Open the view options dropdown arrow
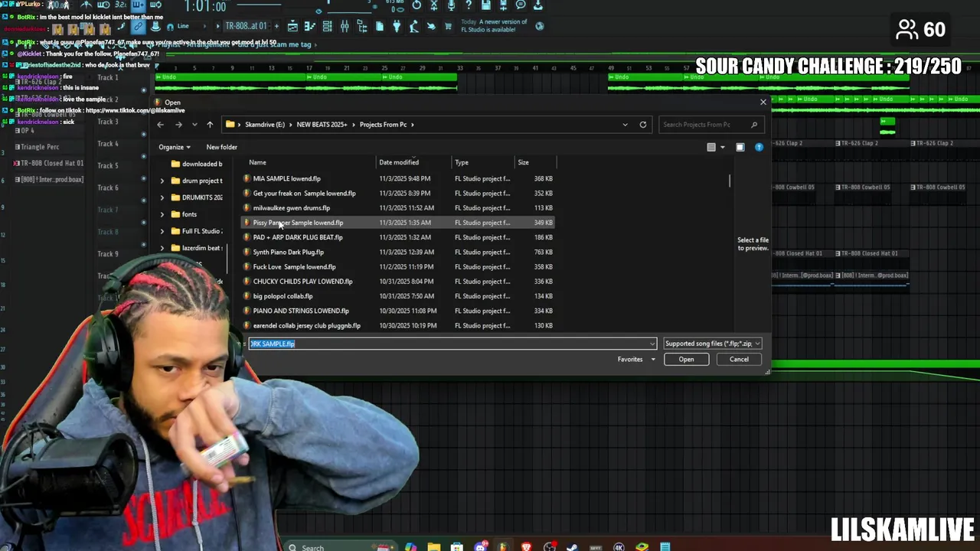 point(722,147)
